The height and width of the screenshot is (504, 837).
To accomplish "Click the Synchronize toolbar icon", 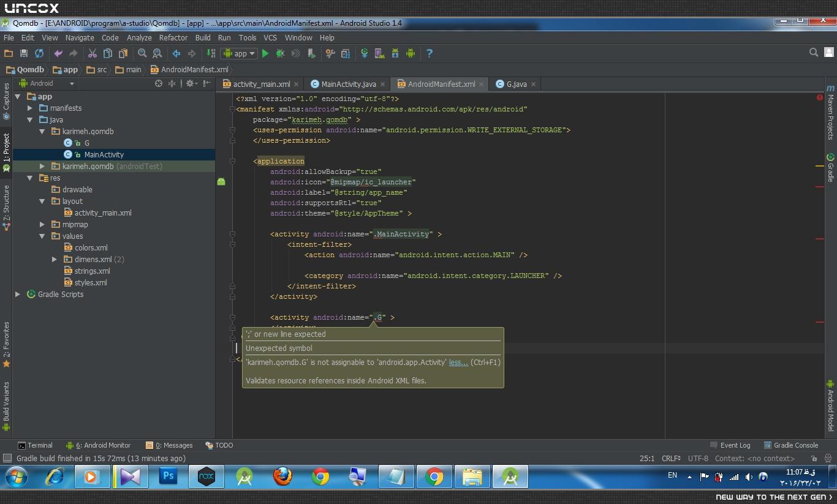I will [39, 53].
